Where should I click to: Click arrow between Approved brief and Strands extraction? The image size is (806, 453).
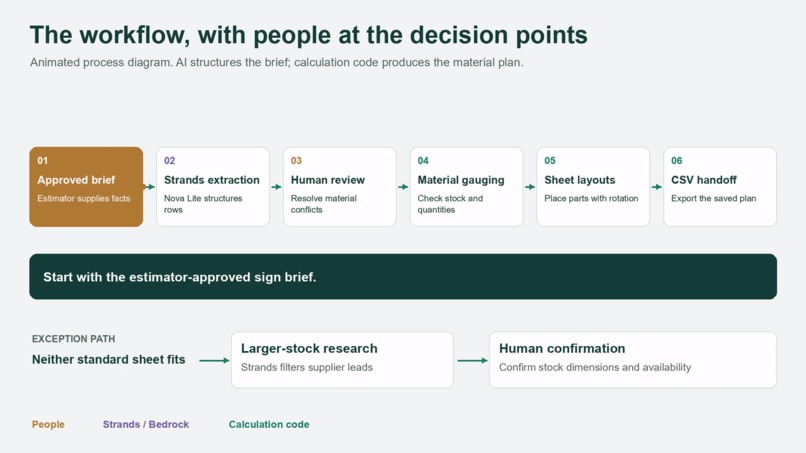pos(150,187)
